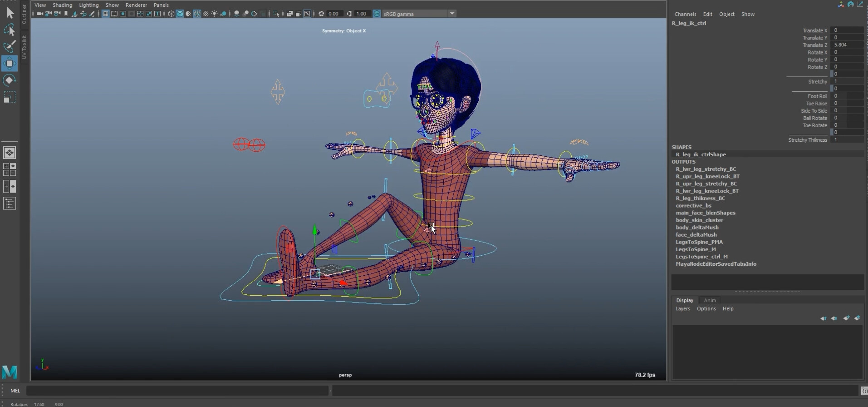The image size is (868, 407).
Task: Move selected layer up
Action: [823, 318]
